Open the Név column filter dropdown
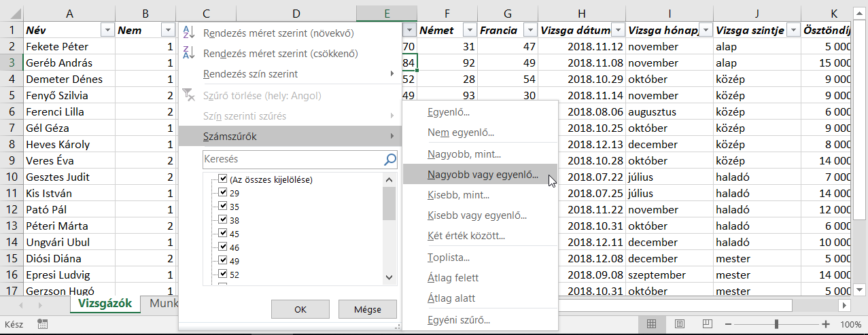Screen dimensions: 868x335 (x=107, y=31)
